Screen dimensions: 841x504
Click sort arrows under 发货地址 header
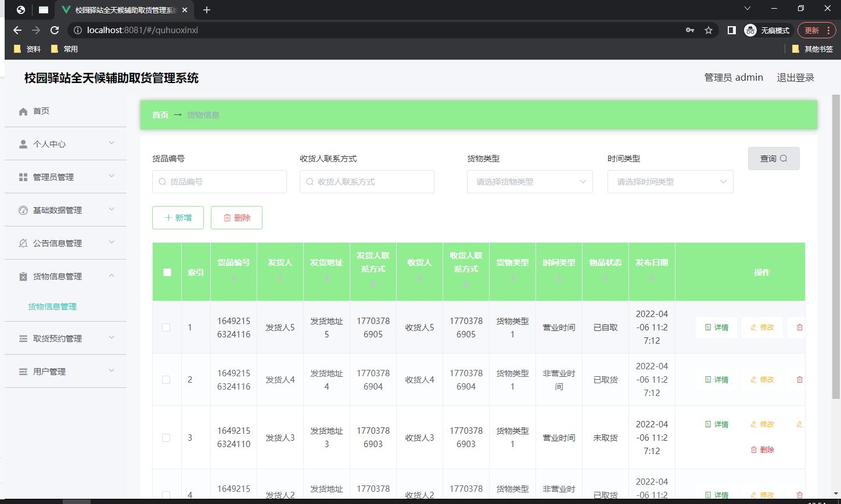point(327,279)
